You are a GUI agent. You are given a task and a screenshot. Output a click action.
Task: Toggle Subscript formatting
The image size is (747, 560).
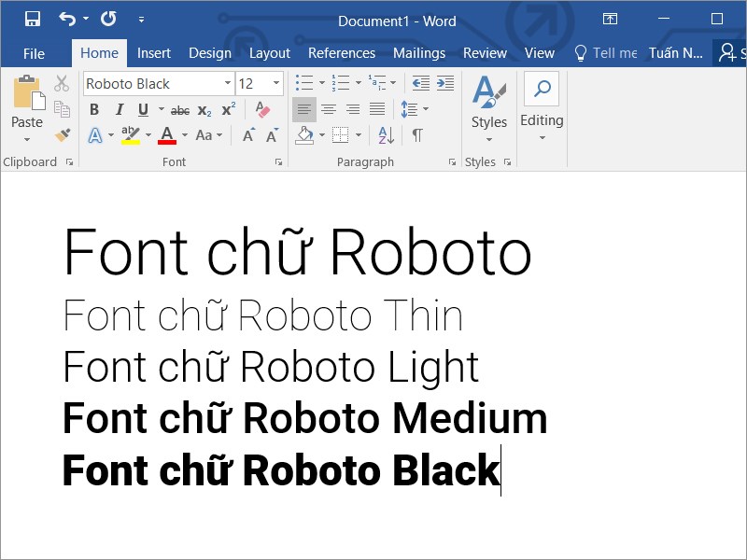coord(204,110)
